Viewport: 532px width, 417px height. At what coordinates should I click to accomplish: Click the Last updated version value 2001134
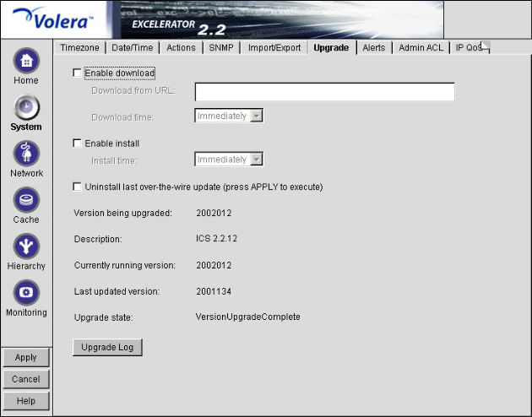coord(214,291)
